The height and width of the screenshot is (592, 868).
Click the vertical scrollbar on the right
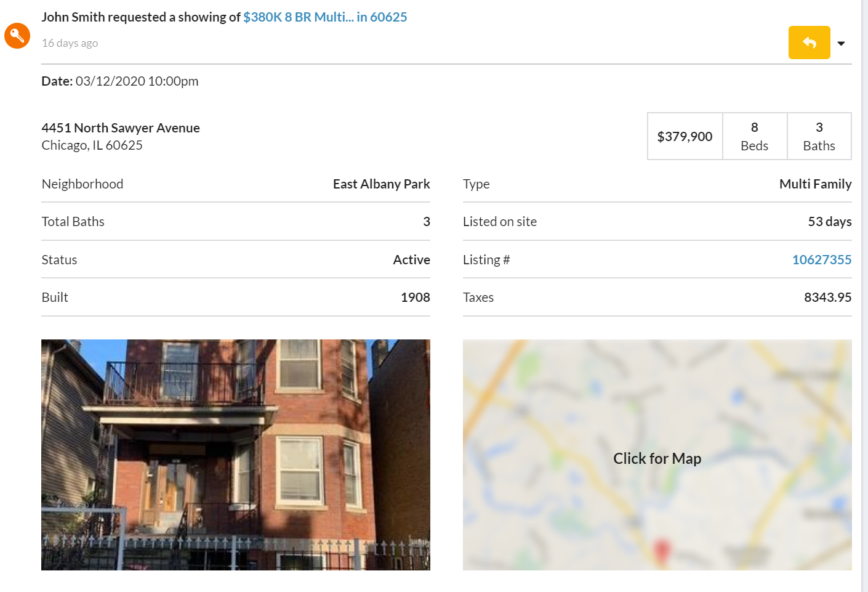pyautogui.click(x=864, y=296)
